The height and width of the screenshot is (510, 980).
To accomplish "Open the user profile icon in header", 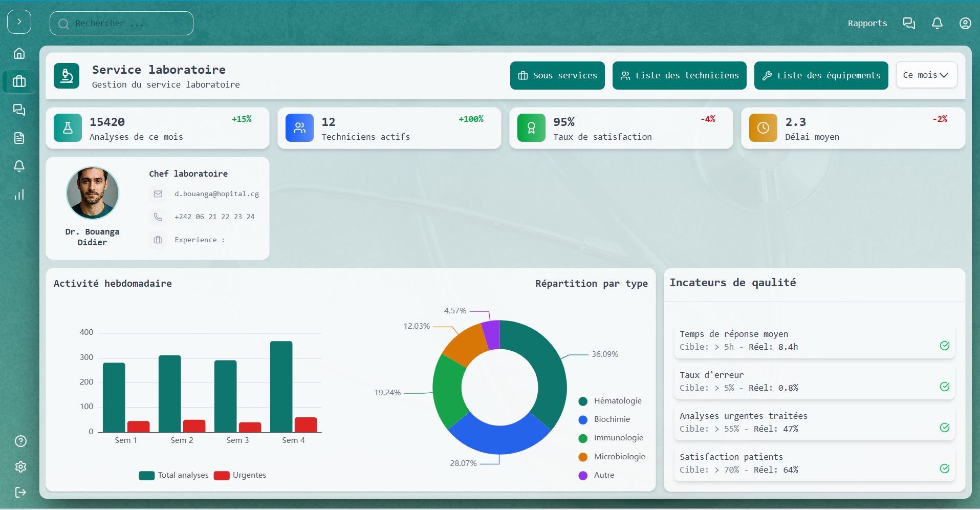I will click(965, 24).
